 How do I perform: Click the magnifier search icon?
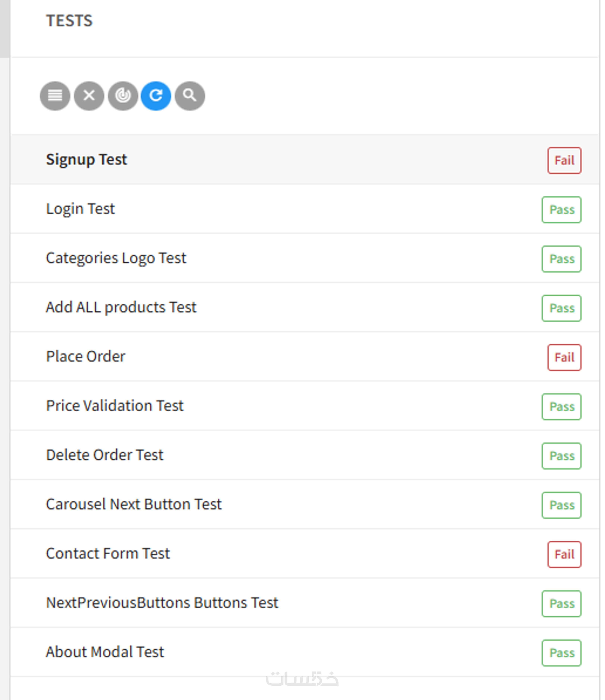coord(190,96)
